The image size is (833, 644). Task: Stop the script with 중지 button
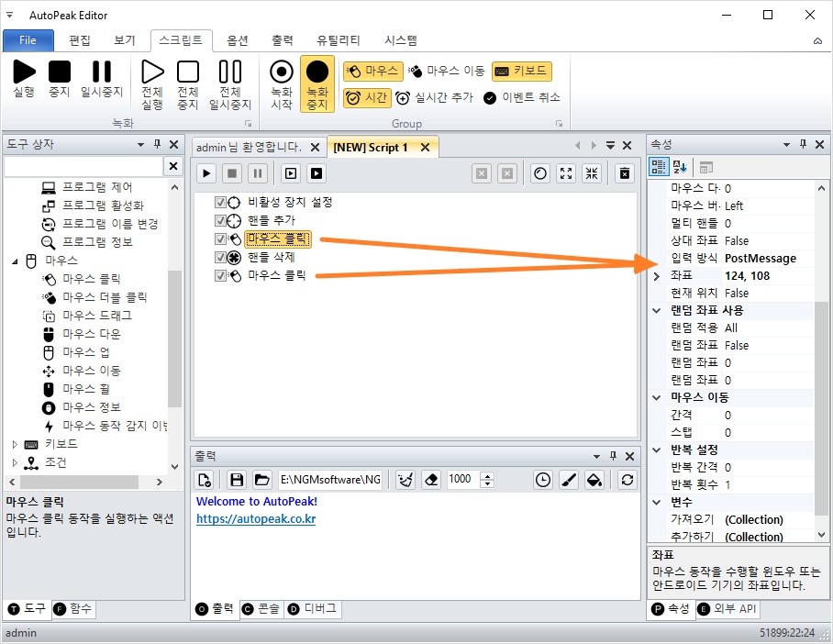coord(60,79)
